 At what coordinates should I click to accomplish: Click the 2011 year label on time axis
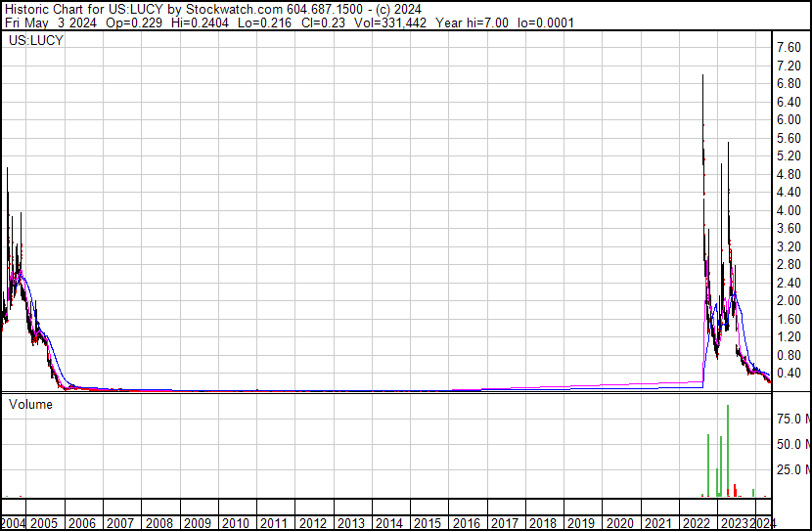coord(274,523)
